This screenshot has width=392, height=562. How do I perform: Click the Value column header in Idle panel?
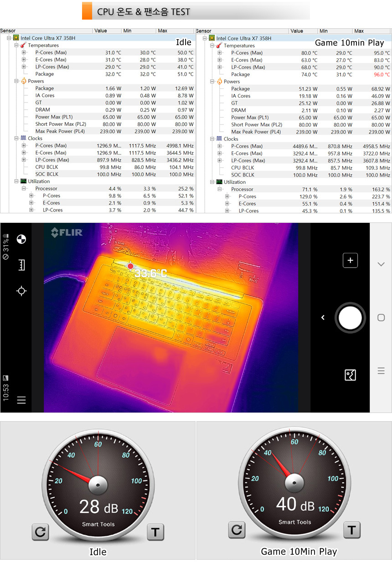[x=100, y=31]
